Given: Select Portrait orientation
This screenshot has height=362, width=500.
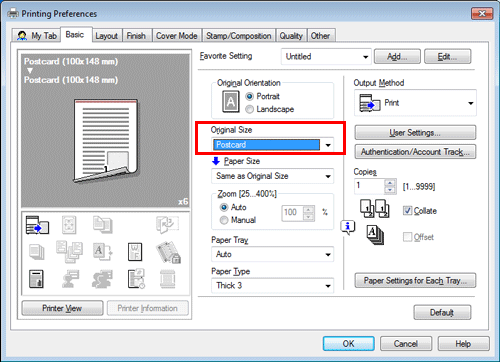Looking at the screenshot, I should click(x=249, y=96).
